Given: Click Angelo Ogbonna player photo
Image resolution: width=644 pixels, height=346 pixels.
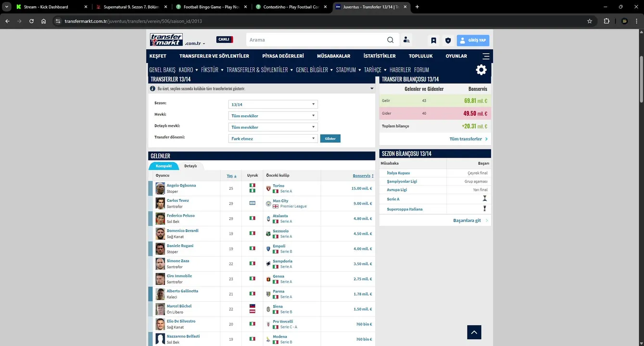Looking at the screenshot, I should pos(160,188).
